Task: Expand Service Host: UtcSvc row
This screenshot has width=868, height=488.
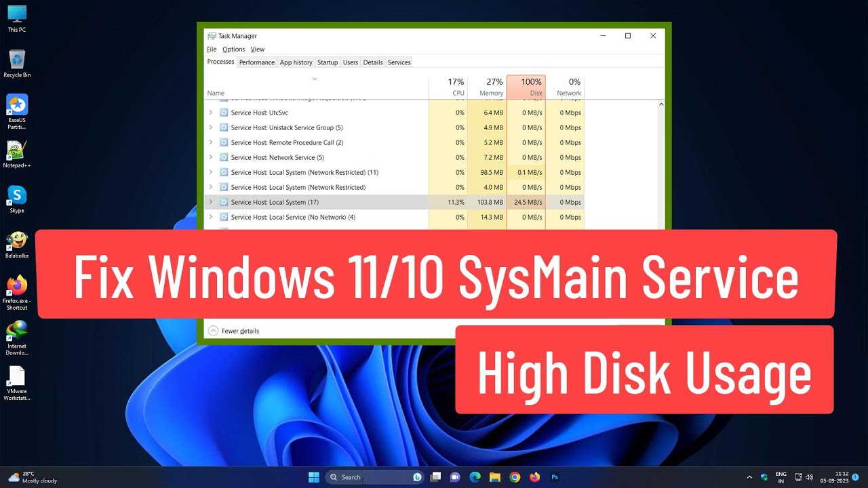Action: pyautogui.click(x=211, y=113)
